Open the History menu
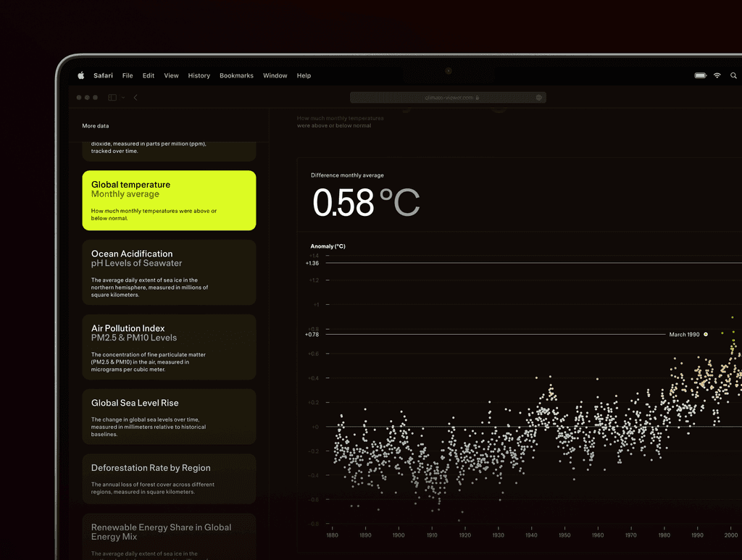 coord(199,75)
